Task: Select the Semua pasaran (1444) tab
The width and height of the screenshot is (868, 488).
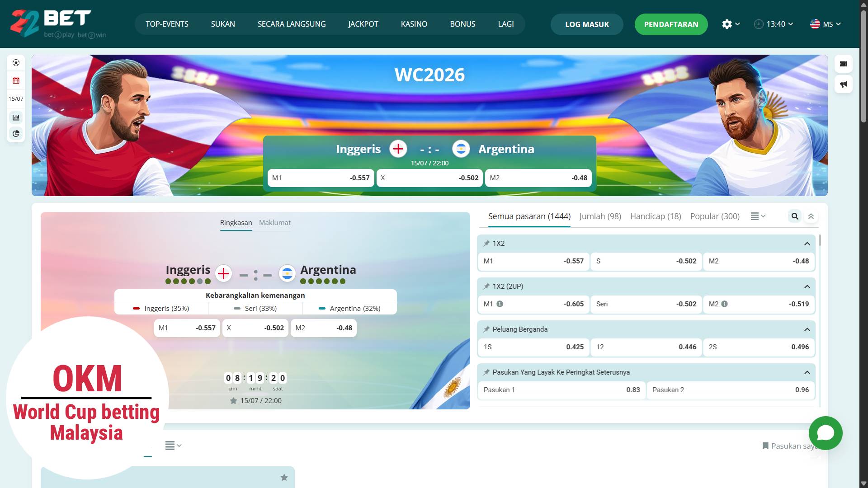Action: point(529,216)
